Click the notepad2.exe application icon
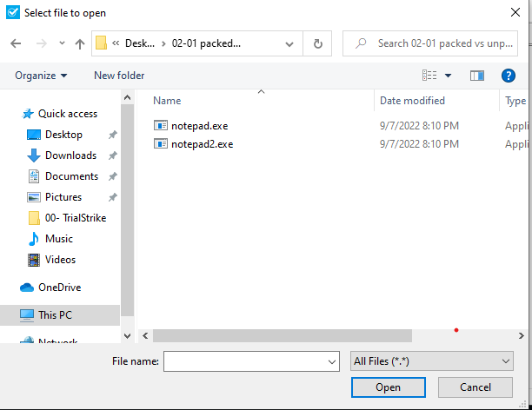Image resolution: width=532 pixels, height=410 pixels. coord(161,144)
